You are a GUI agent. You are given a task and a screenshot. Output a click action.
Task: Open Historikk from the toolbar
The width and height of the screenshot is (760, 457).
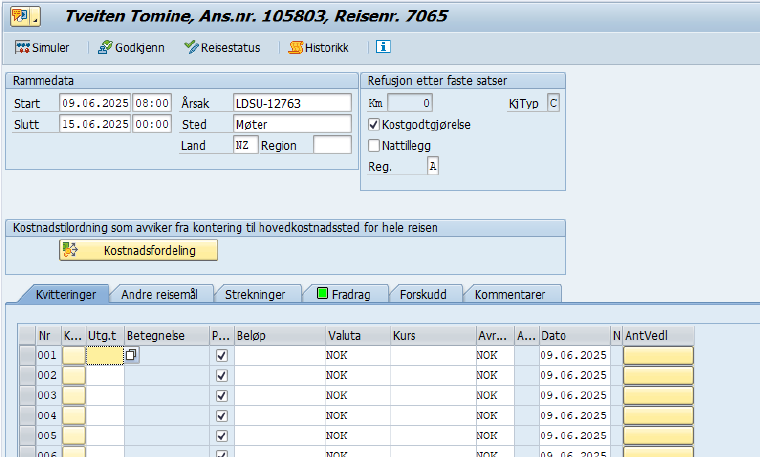pyautogui.click(x=318, y=47)
